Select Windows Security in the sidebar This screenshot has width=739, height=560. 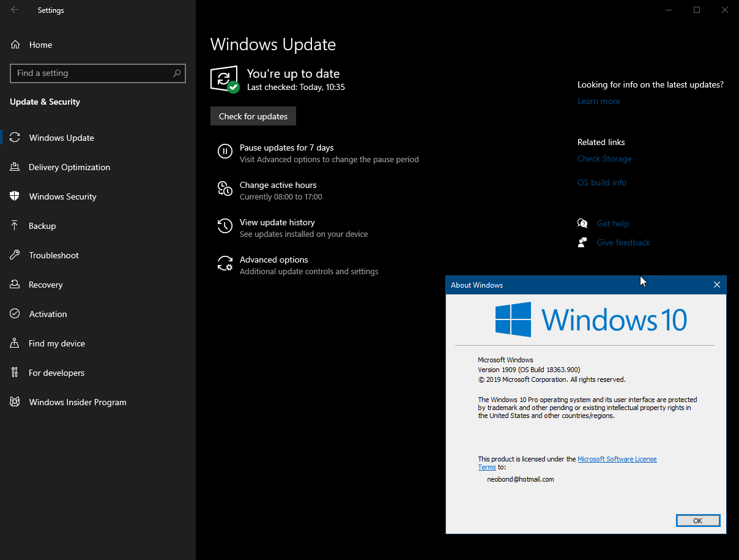[x=62, y=196]
